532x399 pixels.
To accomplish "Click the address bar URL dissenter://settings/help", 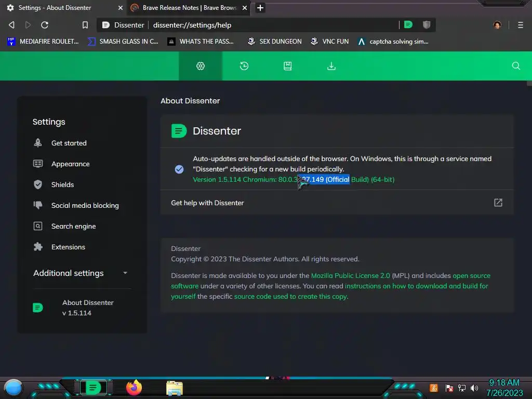I will [192, 25].
